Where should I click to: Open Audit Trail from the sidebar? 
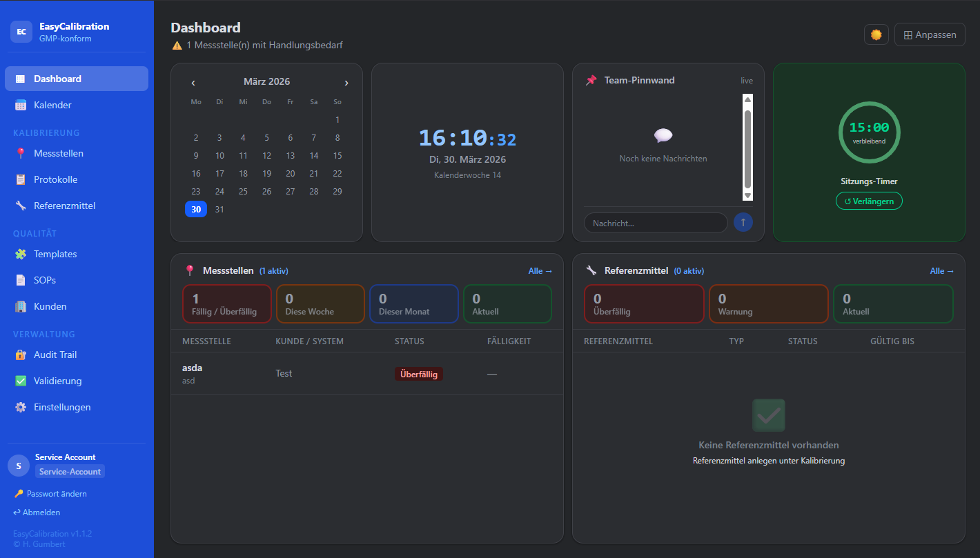click(x=77, y=355)
